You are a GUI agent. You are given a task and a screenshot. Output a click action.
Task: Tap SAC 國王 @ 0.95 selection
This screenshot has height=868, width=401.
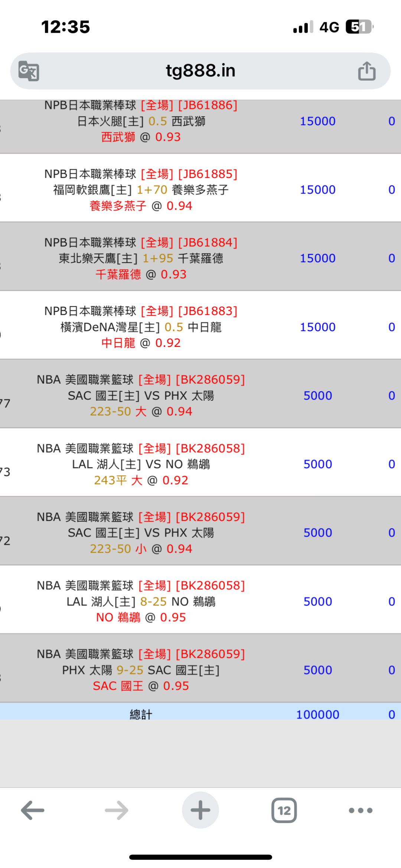(x=141, y=686)
